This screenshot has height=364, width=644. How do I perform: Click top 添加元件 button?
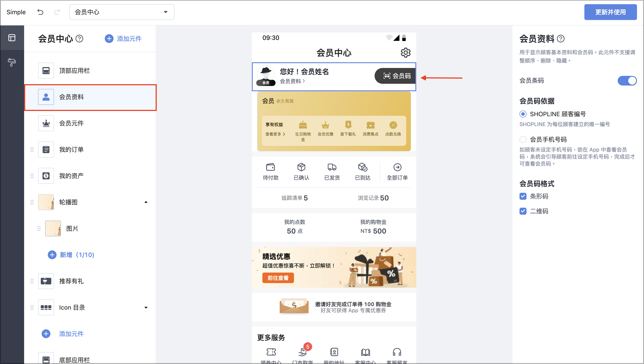123,39
